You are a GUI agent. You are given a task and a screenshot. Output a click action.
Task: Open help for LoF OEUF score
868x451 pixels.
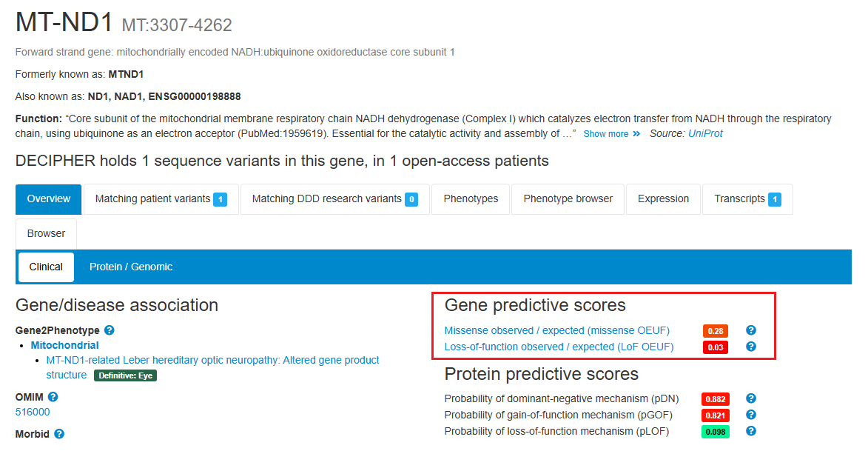pyautogui.click(x=751, y=347)
